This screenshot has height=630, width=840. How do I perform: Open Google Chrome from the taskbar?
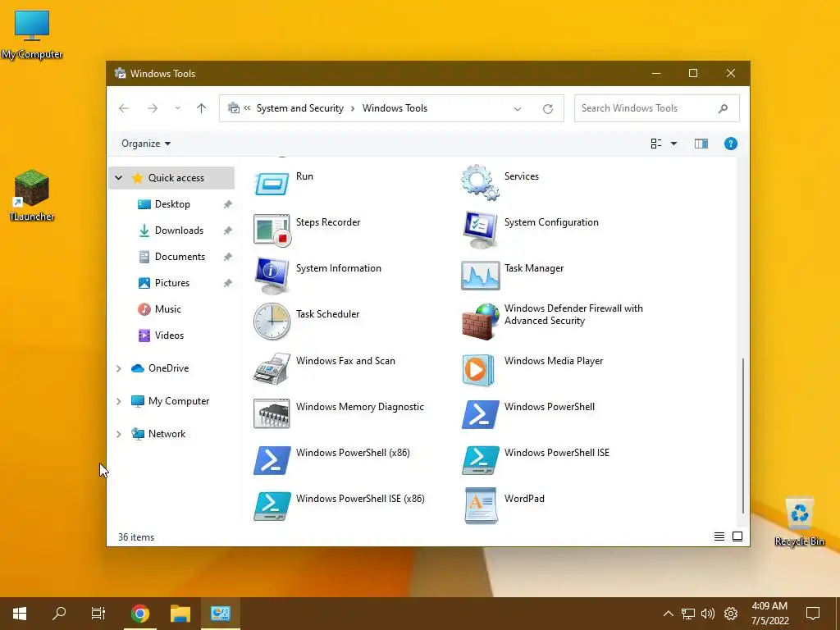tap(139, 614)
